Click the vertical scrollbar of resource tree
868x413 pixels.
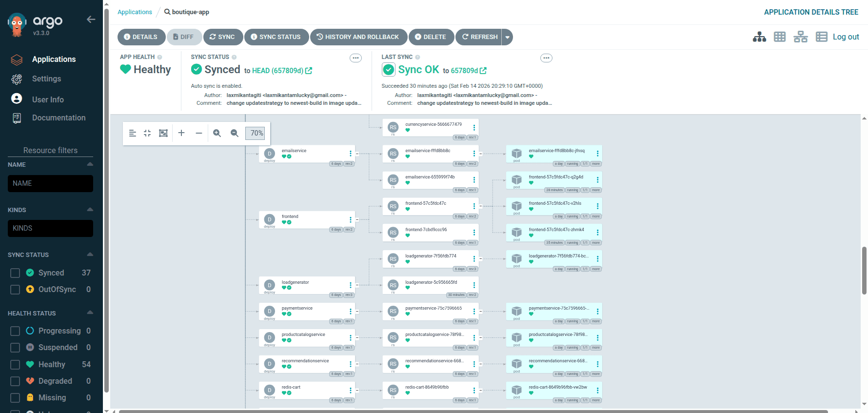(864, 270)
